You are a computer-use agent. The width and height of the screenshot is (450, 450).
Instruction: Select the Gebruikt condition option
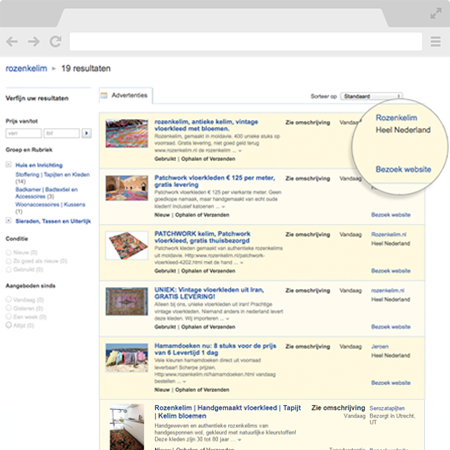click(x=9, y=269)
